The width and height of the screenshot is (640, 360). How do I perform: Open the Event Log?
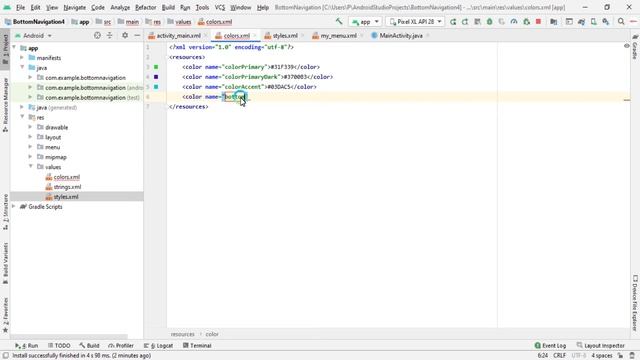pos(550,345)
